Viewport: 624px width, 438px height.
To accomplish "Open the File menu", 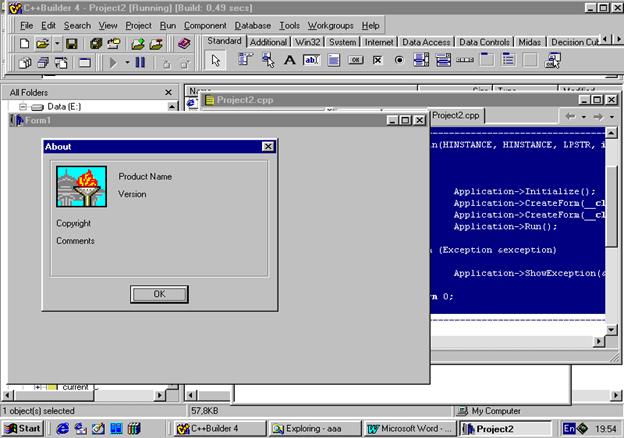I will pyautogui.click(x=26, y=25).
